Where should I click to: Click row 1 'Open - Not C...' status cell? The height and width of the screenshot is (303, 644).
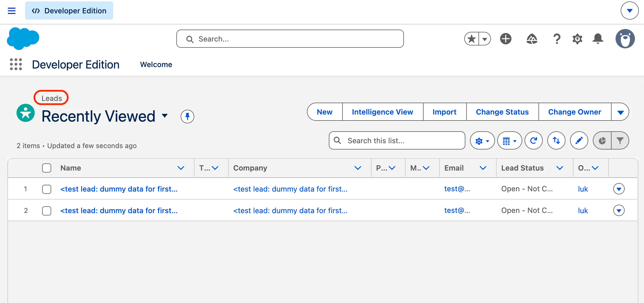tap(527, 189)
